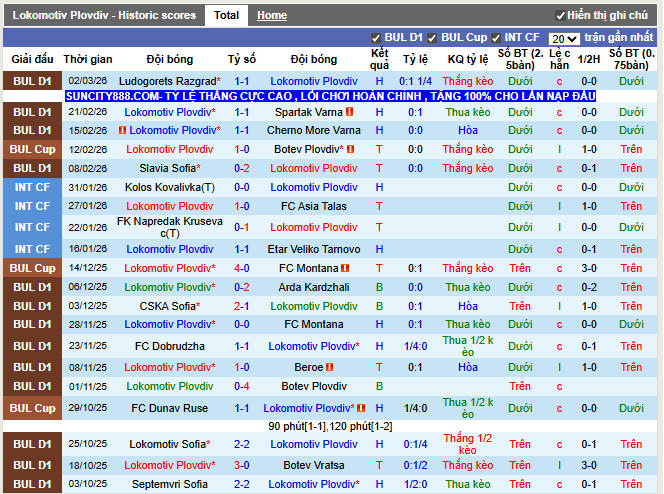
Task: Click the trận gần nhất label
Action: pos(619,38)
